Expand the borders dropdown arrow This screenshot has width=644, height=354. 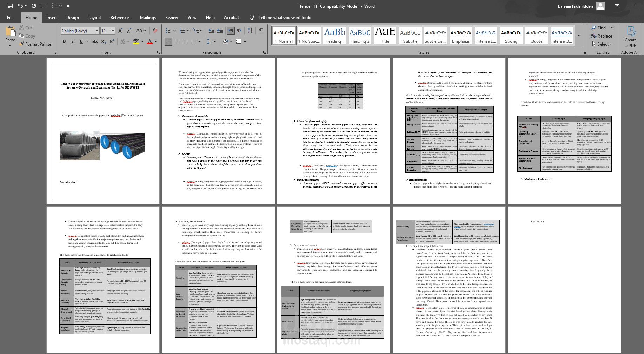[245, 41]
